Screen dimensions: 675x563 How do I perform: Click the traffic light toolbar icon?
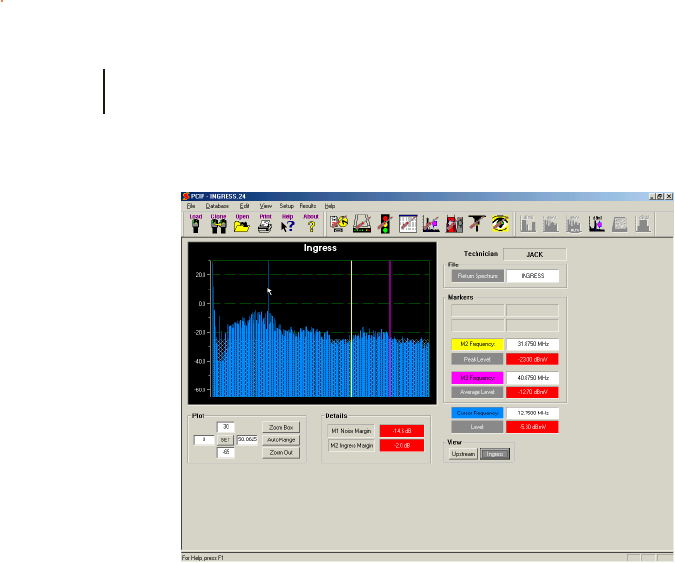[384, 224]
